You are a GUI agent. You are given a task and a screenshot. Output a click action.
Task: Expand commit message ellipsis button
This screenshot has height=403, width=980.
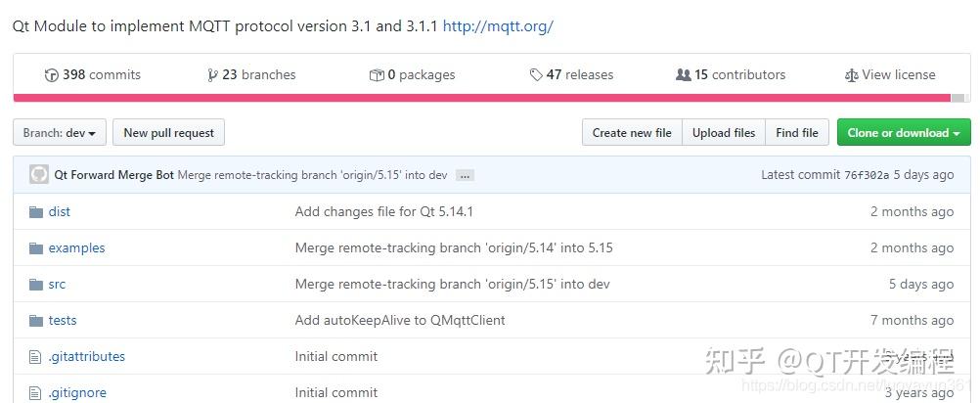point(465,175)
